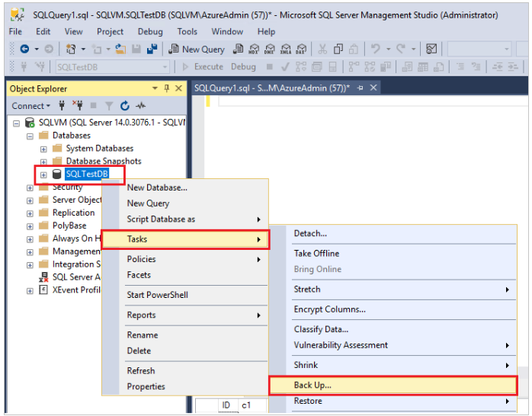Click the Connect Object Explorer plug icon
This screenshot has width=532, height=416.
tap(62, 106)
